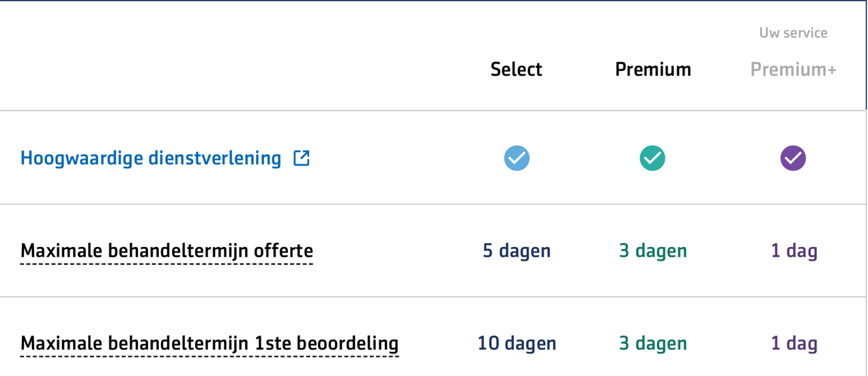868x376 pixels.
Task: Click the external-link icon beside Hoogwaardige dienstverlening
Action: point(301,158)
